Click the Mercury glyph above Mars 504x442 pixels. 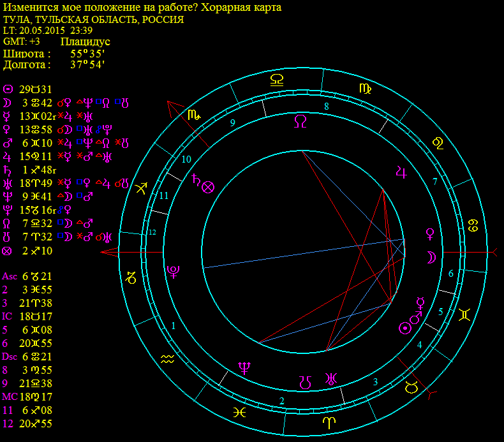pyautogui.click(x=420, y=303)
